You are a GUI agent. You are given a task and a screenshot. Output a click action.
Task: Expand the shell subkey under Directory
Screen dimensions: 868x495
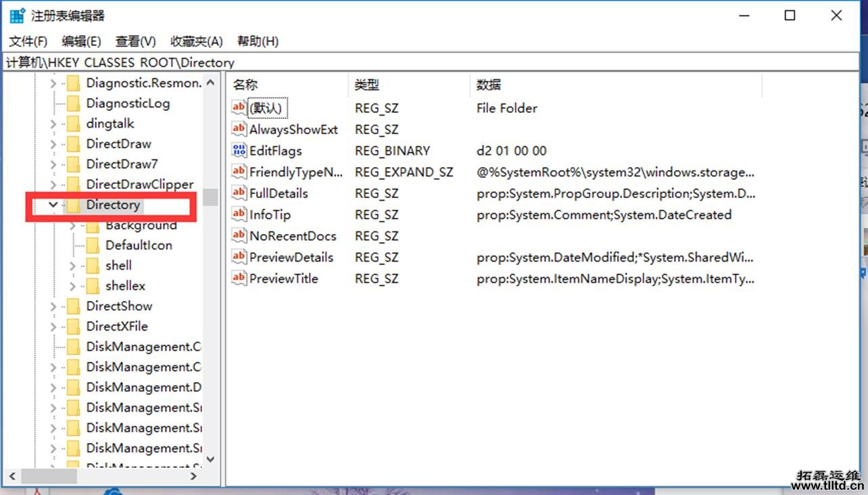coord(73,266)
